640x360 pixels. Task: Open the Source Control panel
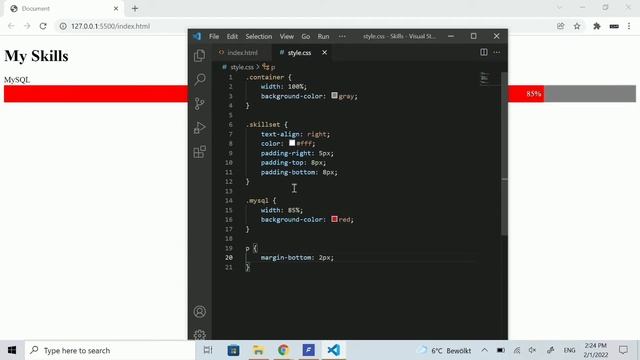click(x=200, y=104)
